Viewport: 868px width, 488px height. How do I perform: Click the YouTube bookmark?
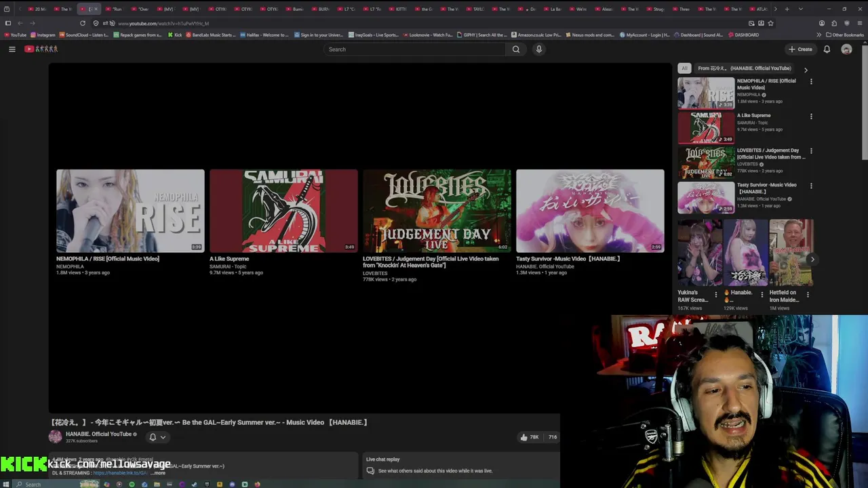(15, 35)
